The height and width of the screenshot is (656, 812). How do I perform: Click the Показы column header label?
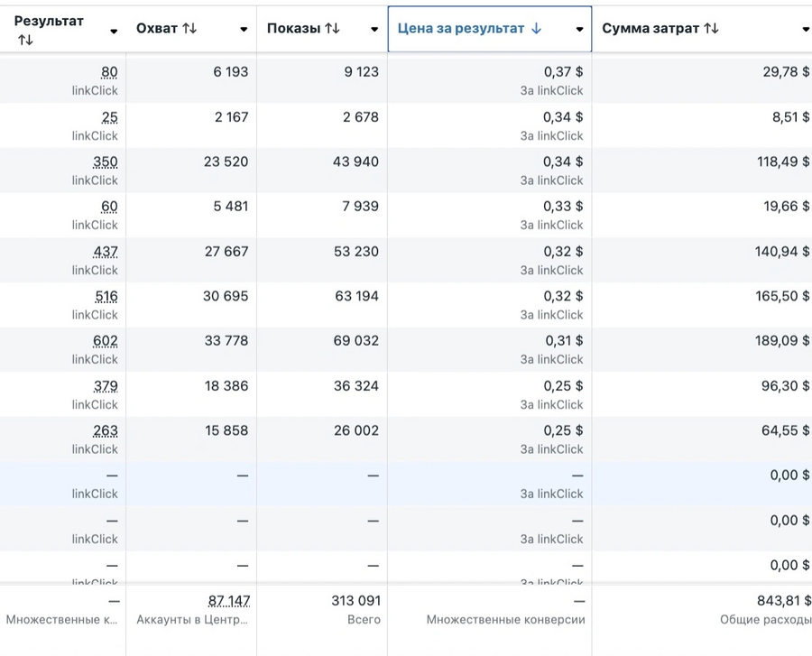pos(293,29)
